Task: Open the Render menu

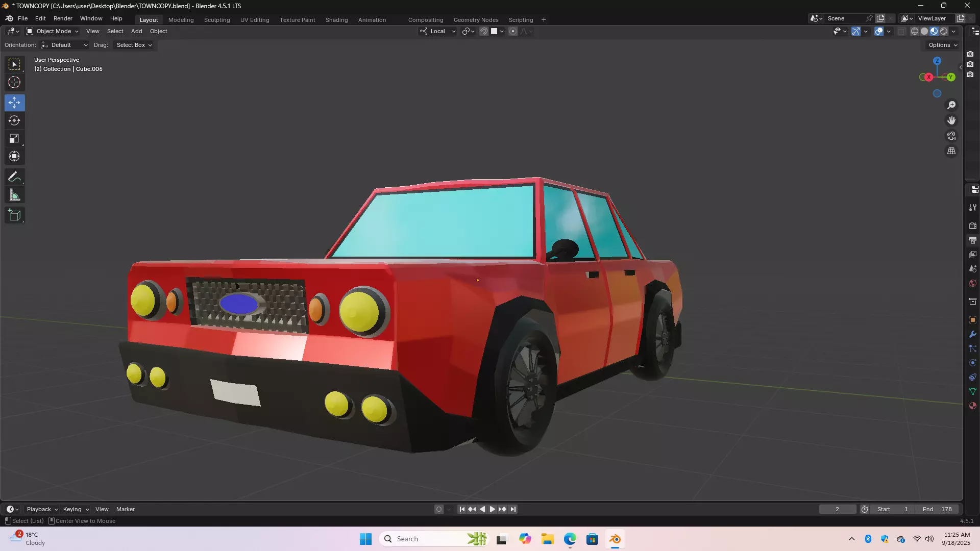Action: tap(63, 18)
